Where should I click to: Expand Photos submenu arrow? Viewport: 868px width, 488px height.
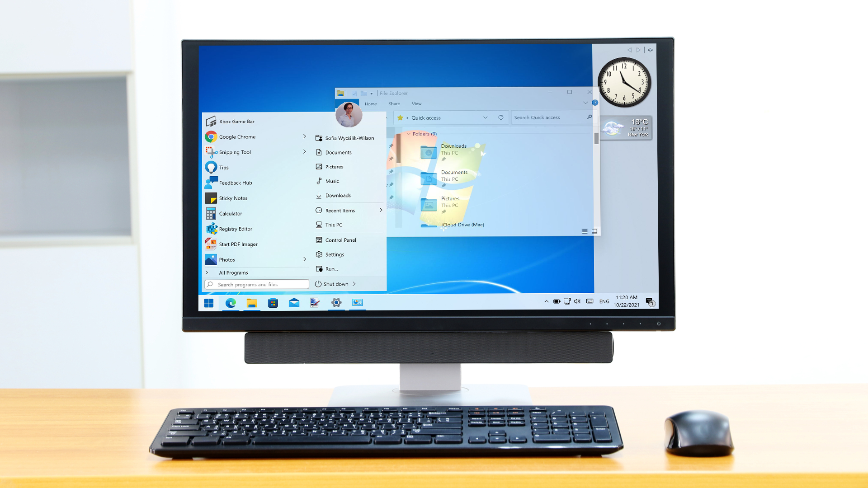[x=303, y=259]
